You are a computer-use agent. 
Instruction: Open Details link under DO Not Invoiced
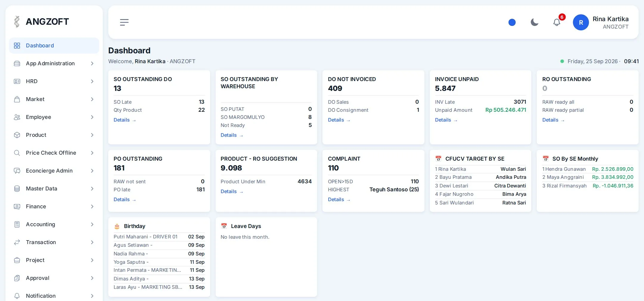click(339, 120)
